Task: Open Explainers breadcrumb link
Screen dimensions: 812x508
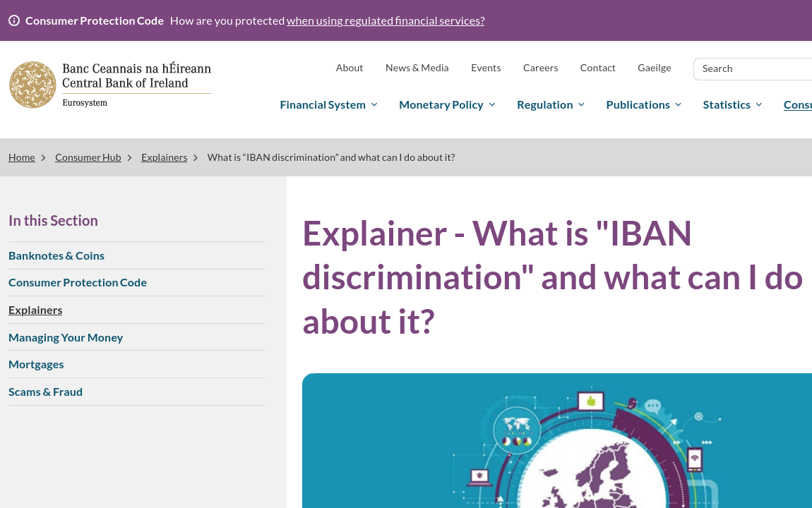Action: click(x=164, y=157)
